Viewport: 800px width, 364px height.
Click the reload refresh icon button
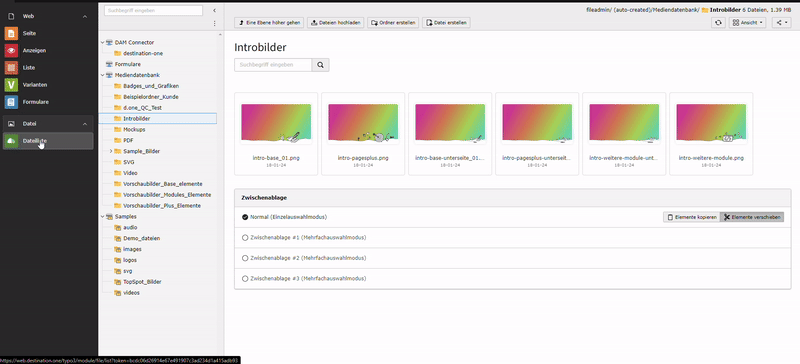[x=718, y=22]
